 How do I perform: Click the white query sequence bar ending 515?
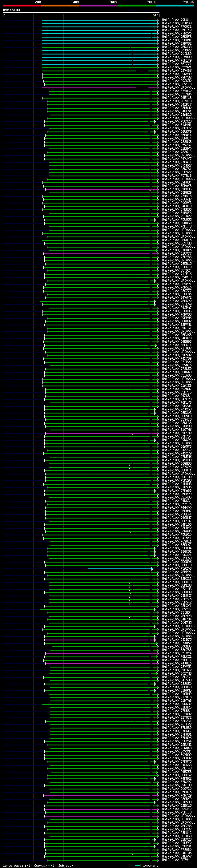81,13
